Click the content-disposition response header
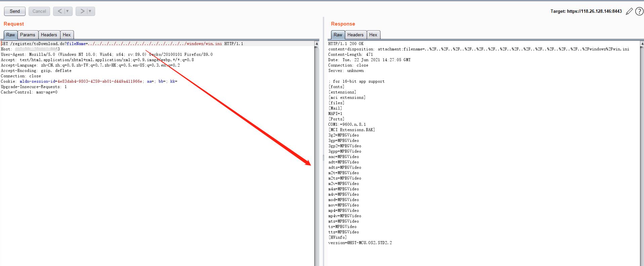Image resolution: width=644 pixels, height=266 pixels. [479, 49]
